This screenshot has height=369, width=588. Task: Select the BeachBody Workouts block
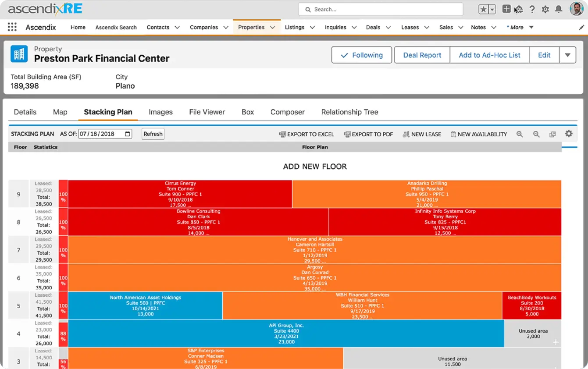click(x=532, y=305)
